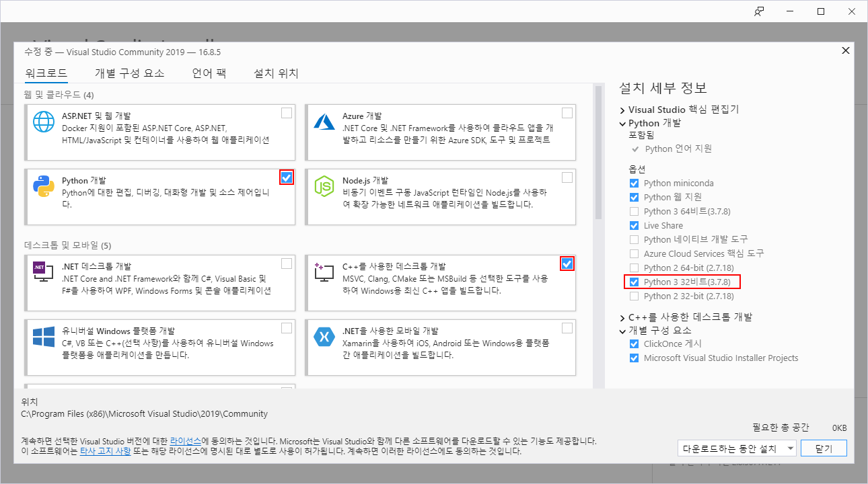Click the Python development workload icon
Screen dimensions: 868x484
(44, 186)
